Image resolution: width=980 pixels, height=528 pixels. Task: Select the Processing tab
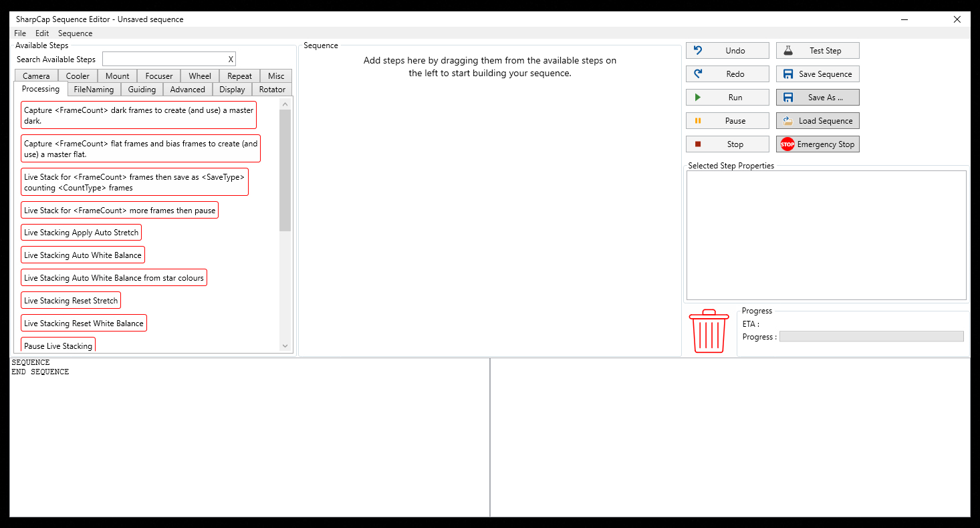point(41,89)
